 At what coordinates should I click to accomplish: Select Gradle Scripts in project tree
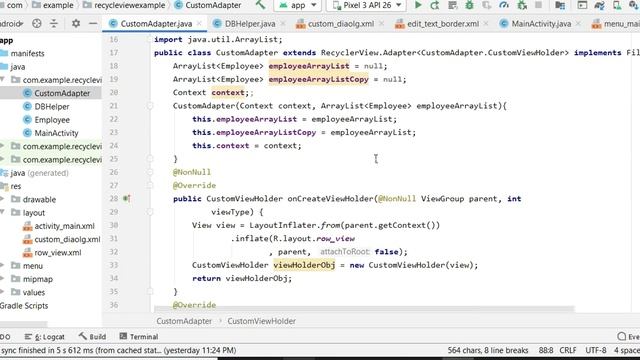click(24, 306)
